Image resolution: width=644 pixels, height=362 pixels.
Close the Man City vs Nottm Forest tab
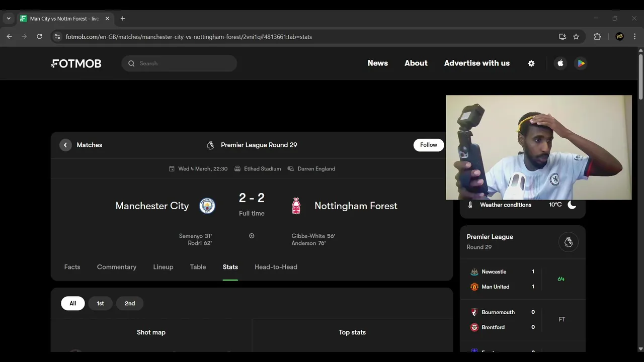coord(107,19)
